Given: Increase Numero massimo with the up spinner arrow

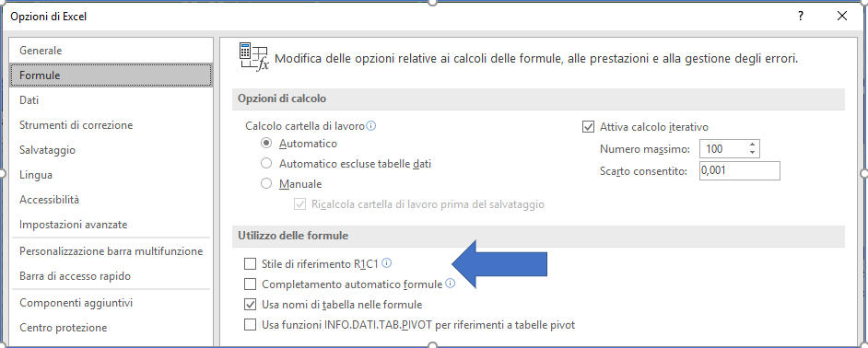Looking at the screenshot, I should (x=752, y=145).
